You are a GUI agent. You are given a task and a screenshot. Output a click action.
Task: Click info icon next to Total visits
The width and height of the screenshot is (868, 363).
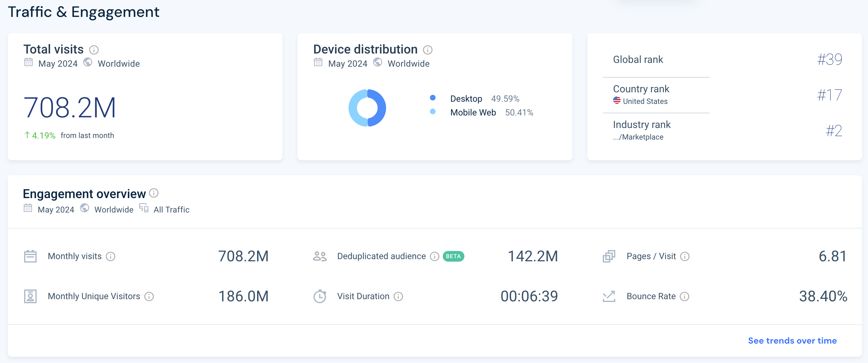click(94, 50)
